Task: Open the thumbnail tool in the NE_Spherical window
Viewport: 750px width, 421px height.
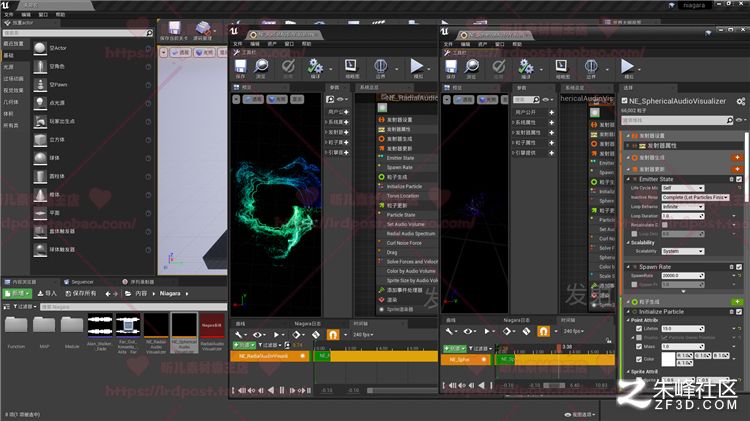Action: point(562,68)
